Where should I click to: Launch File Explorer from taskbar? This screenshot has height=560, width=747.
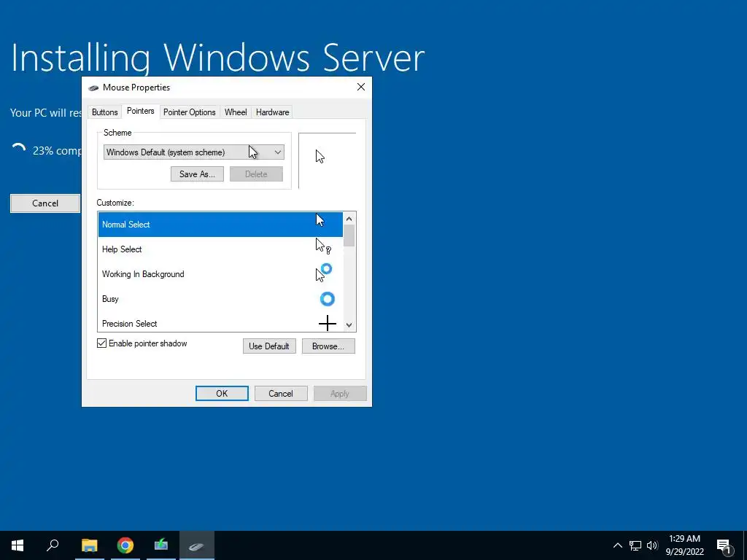point(89,545)
